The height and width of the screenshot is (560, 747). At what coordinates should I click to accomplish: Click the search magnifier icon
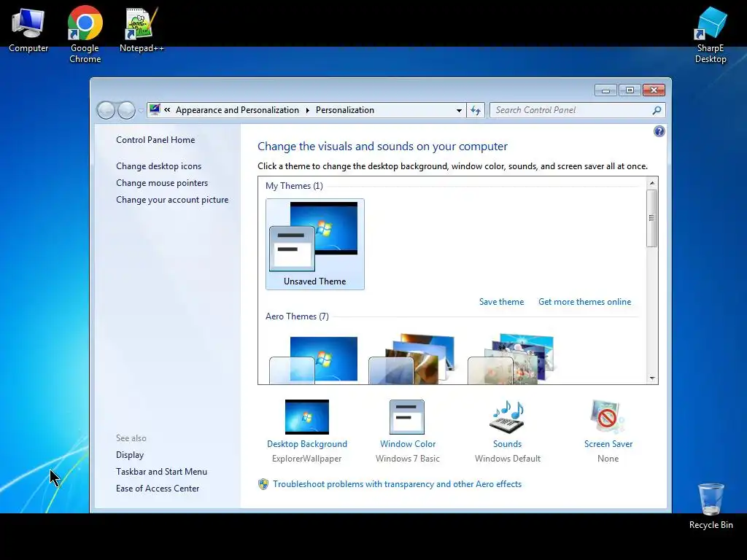pos(657,110)
